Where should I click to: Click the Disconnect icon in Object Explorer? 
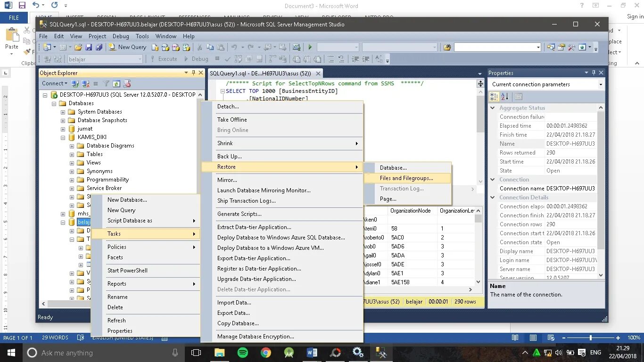[x=85, y=83]
